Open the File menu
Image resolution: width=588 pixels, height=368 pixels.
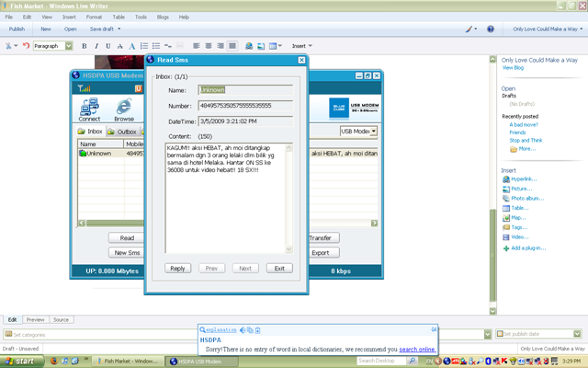click(x=8, y=17)
